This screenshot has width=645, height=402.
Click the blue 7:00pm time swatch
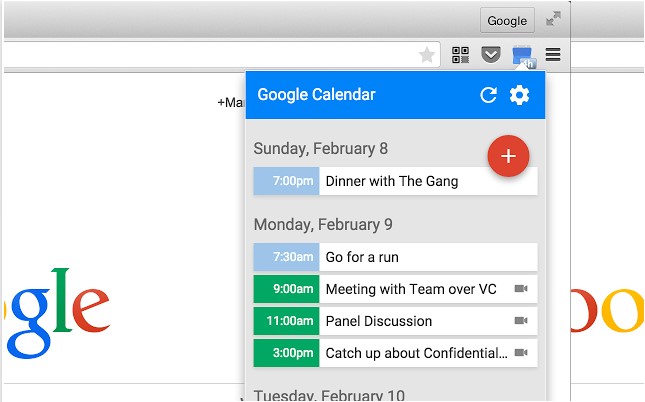pos(286,181)
